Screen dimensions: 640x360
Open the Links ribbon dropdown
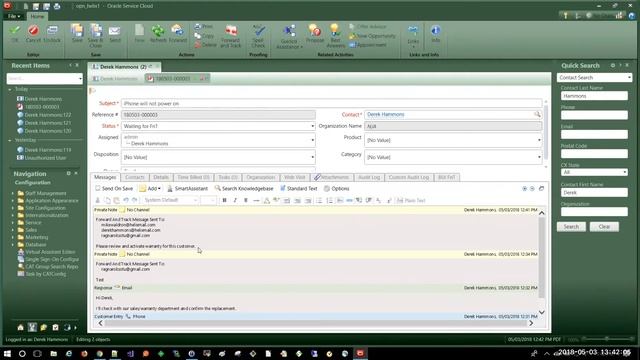click(413, 36)
